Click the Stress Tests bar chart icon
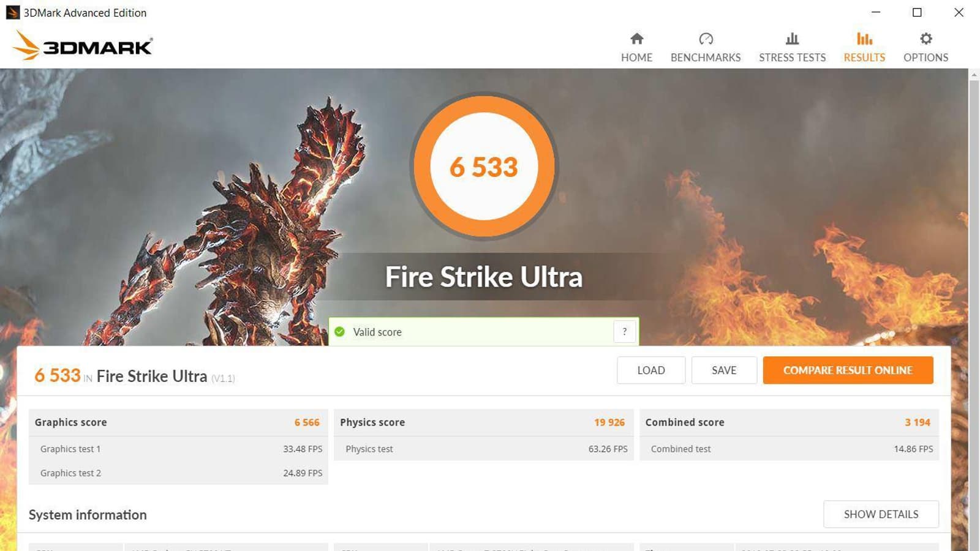This screenshot has height=551, width=980. [x=792, y=39]
